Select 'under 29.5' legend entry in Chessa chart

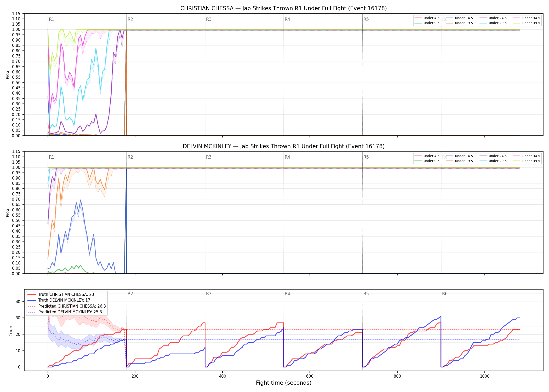tap(493, 23)
